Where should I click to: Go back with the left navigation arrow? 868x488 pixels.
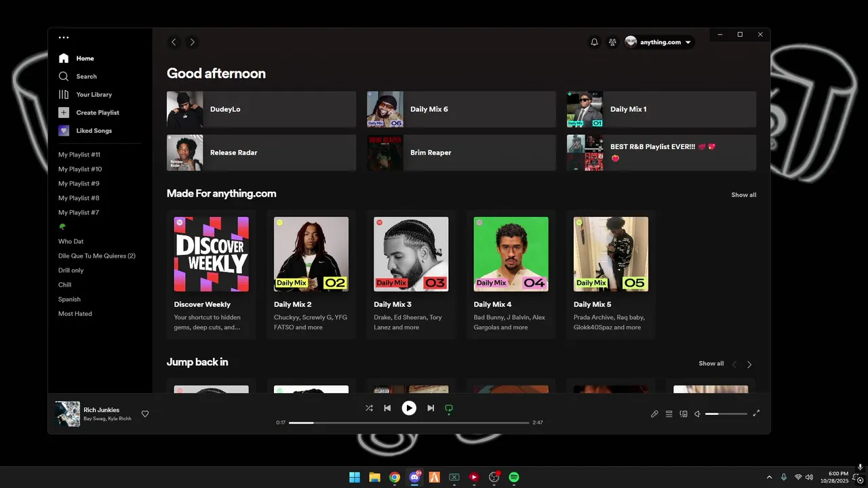pyautogui.click(x=174, y=42)
